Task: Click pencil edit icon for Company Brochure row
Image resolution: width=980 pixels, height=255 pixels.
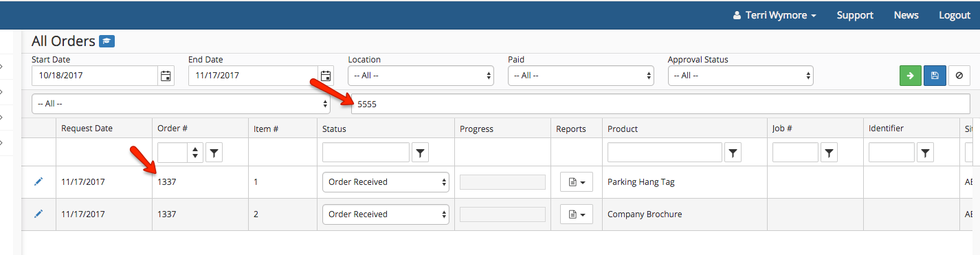Action: [x=38, y=214]
